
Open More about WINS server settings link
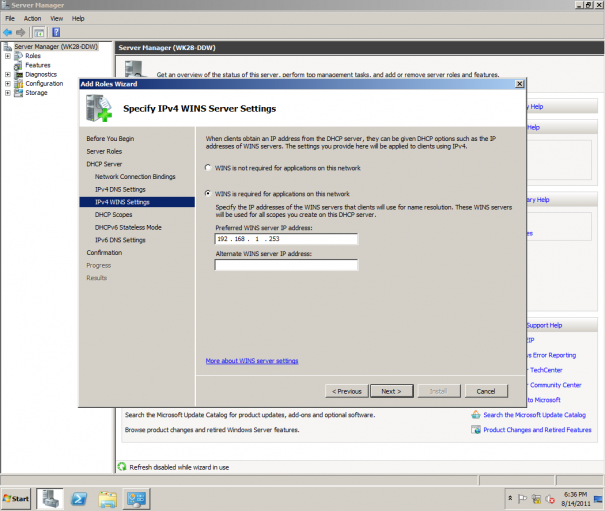252,361
